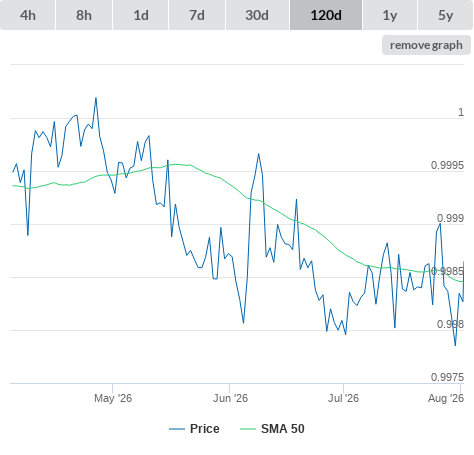Switch chart to 7d range

[x=197, y=15]
